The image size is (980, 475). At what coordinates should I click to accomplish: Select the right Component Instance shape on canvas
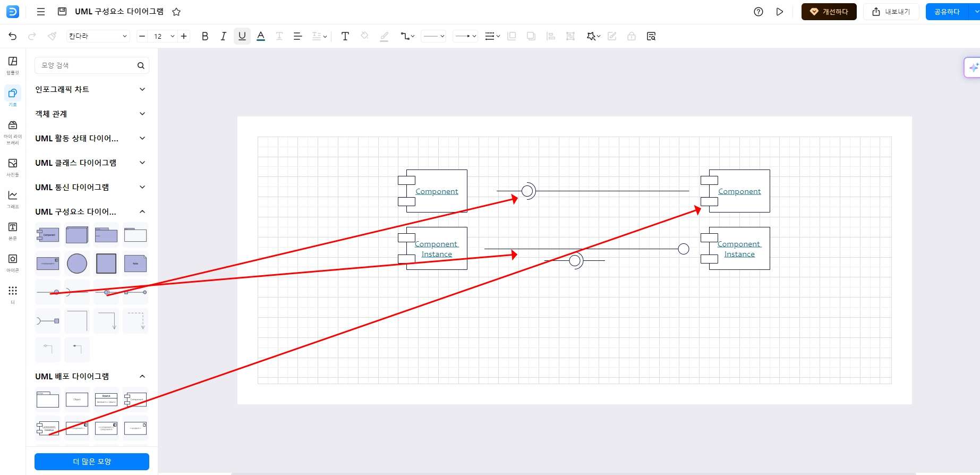click(735, 248)
